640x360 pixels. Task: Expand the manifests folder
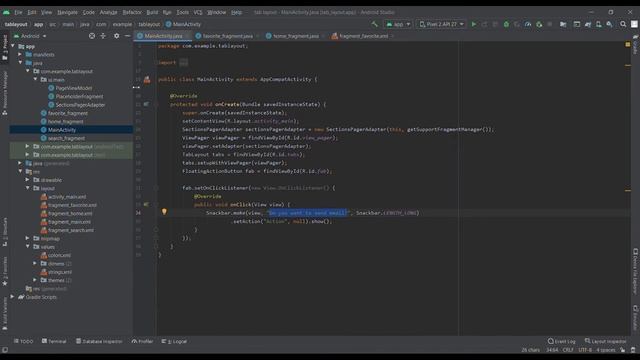(x=20, y=54)
